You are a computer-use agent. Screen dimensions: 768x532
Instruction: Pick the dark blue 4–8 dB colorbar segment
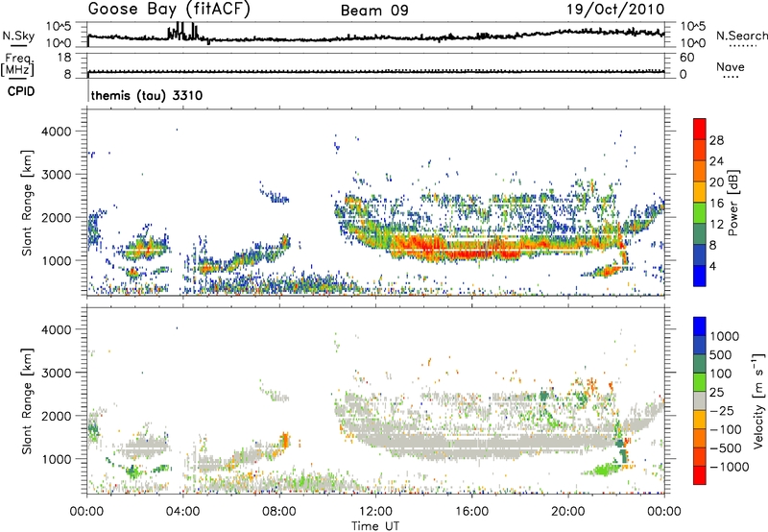700,255
